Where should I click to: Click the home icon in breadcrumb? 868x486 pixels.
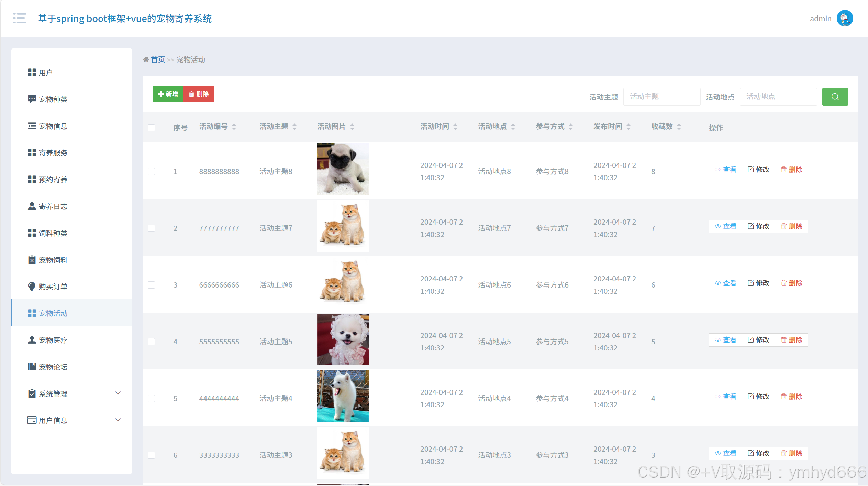point(146,60)
